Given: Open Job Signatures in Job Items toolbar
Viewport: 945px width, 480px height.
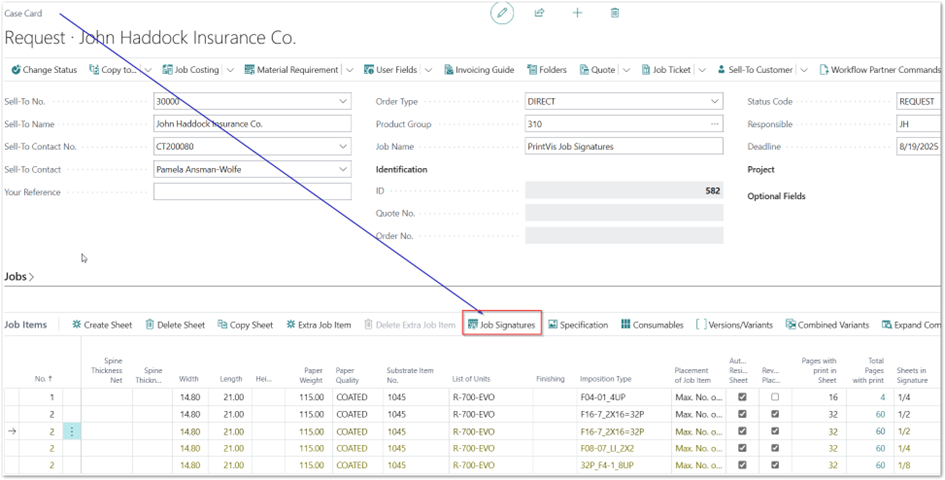Looking at the screenshot, I should coord(502,325).
